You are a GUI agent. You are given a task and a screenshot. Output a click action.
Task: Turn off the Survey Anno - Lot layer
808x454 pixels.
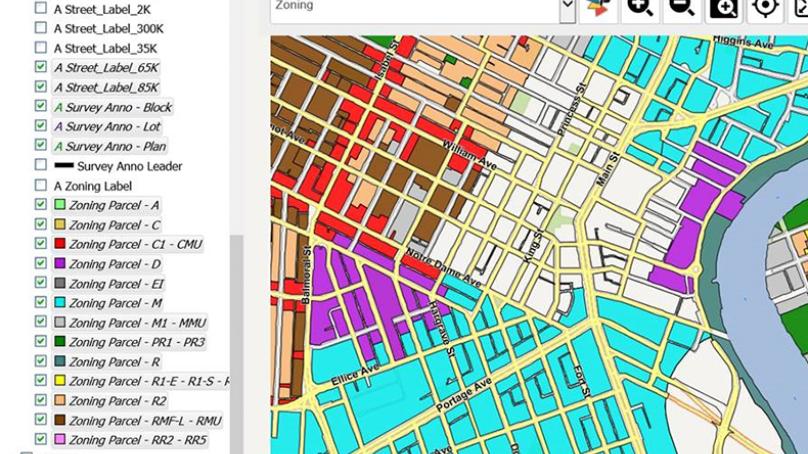click(41, 126)
